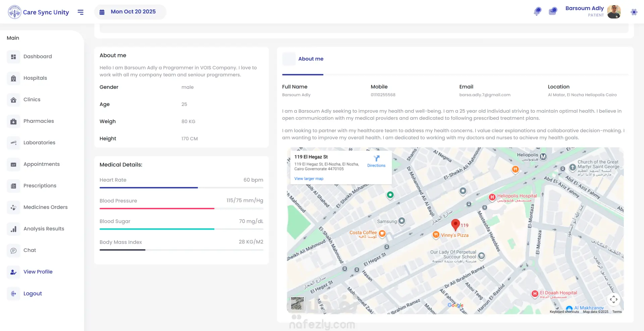The image size is (644, 331).
Task: Navigate to Clinics in the sidebar
Action: click(x=32, y=100)
